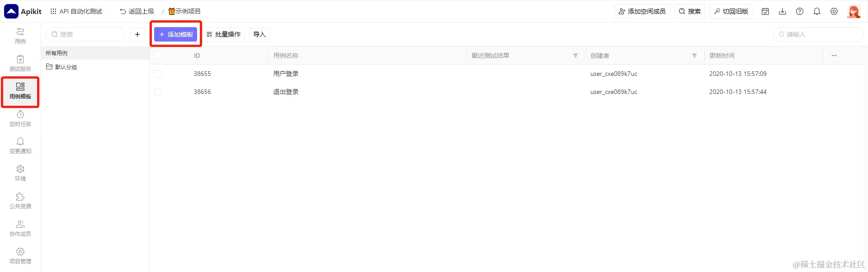The height and width of the screenshot is (272, 868).
Task: Click 导入 button
Action: tap(259, 34)
